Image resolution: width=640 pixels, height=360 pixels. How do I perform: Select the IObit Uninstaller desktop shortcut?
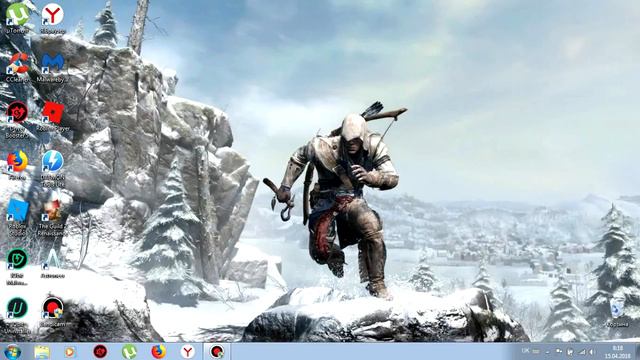coord(17,315)
